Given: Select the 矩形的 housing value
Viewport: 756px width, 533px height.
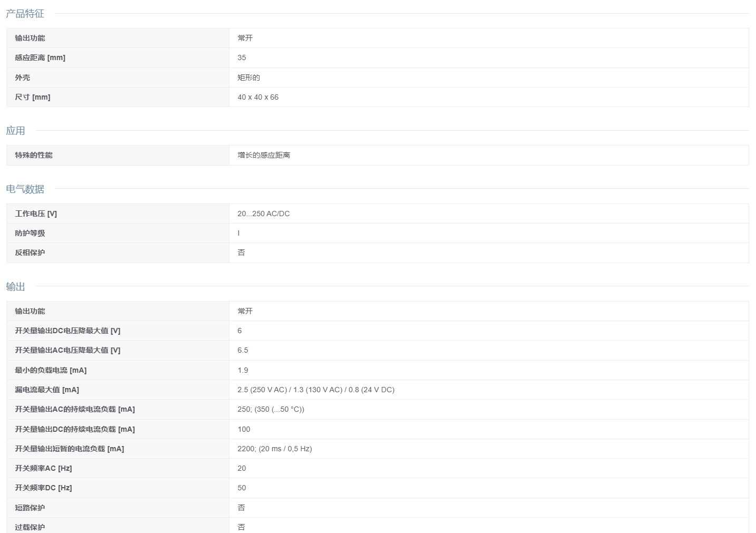Looking at the screenshot, I should click(248, 77).
